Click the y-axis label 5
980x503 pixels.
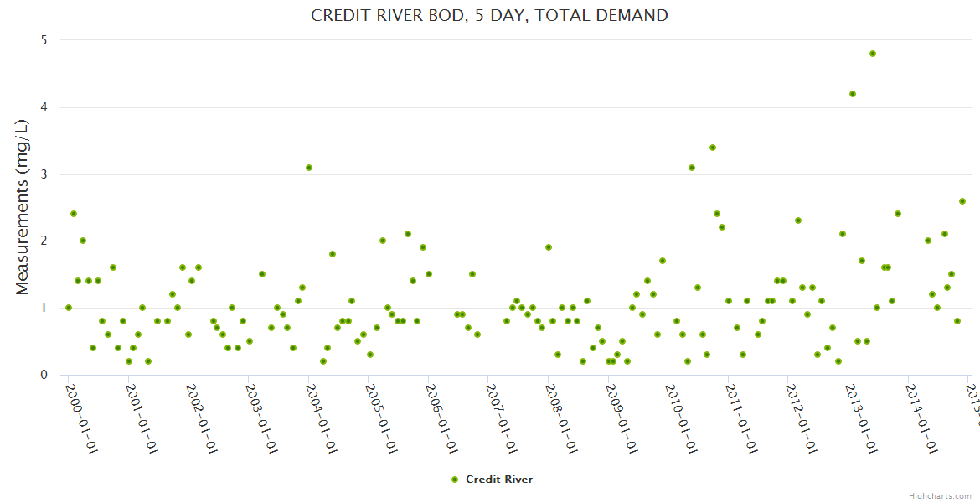click(x=44, y=40)
